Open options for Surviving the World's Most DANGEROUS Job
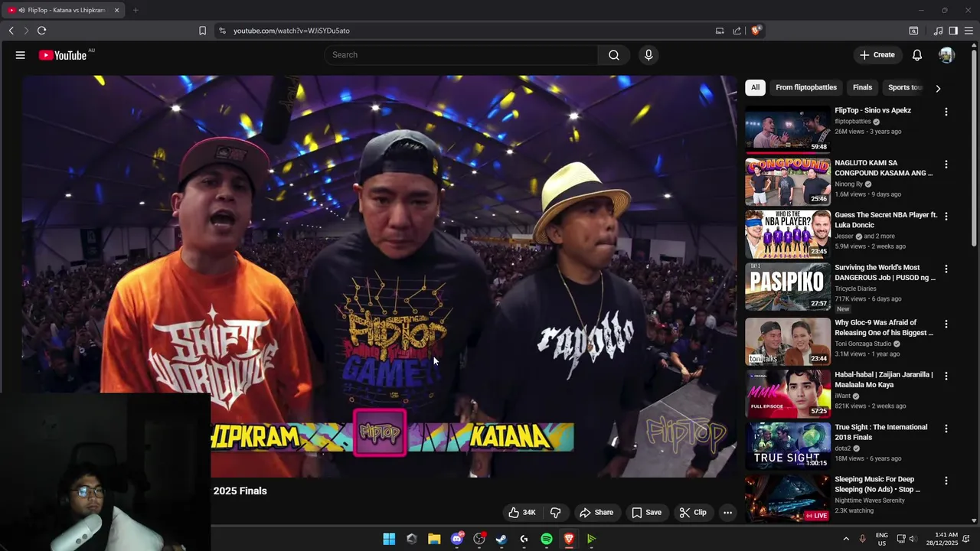The height and width of the screenshot is (551, 980). coord(946,269)
